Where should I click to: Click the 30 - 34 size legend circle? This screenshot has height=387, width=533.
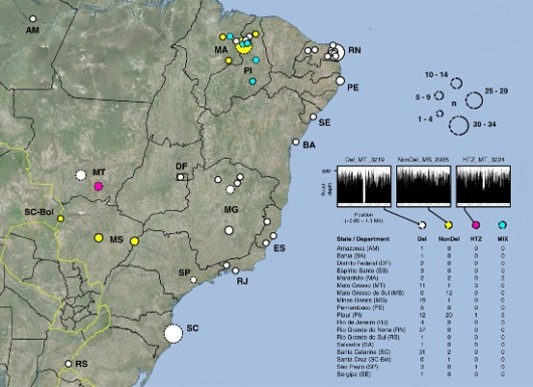[459, 125]
